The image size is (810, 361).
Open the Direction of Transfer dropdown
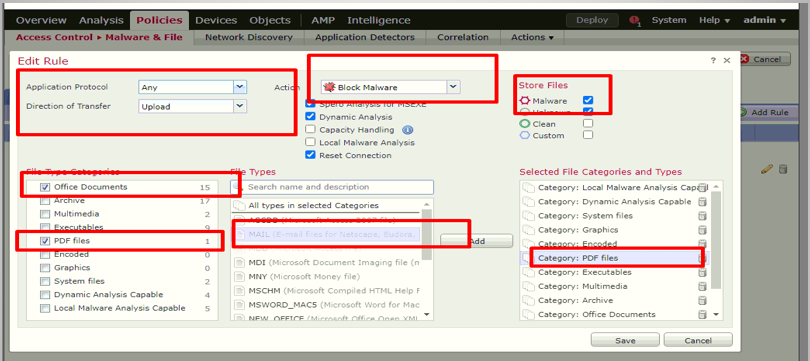click(x=240, y=106)
